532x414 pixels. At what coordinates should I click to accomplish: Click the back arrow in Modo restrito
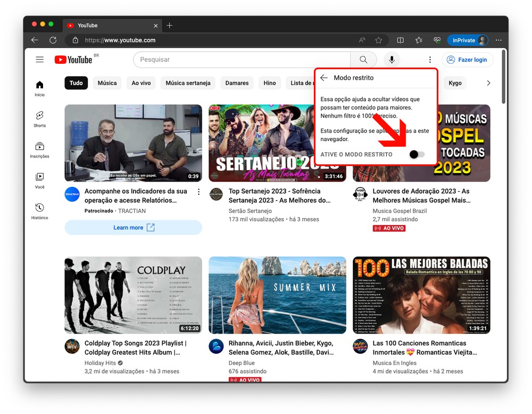[324, 78]
